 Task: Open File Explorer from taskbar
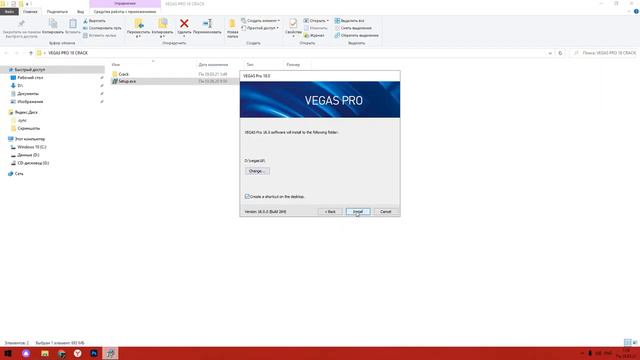tap(44, 353)
